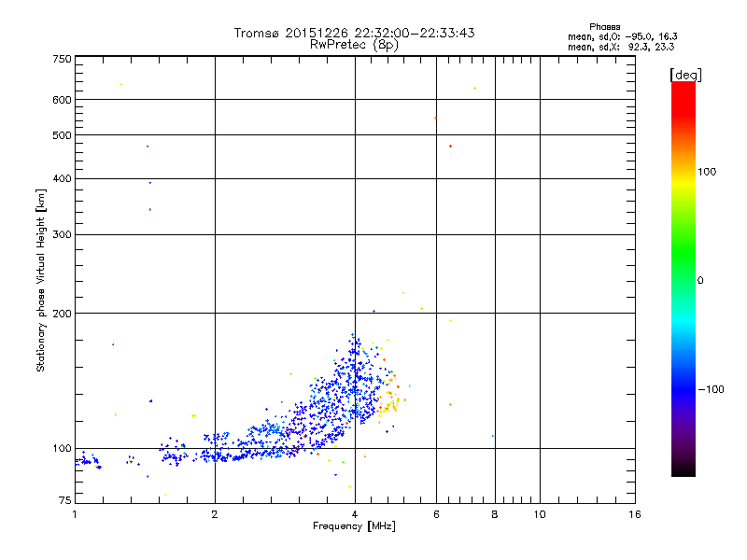Click the isolated yellow data point above 600 km near 1 MHz
747x560 pixels.
(121, 85)
